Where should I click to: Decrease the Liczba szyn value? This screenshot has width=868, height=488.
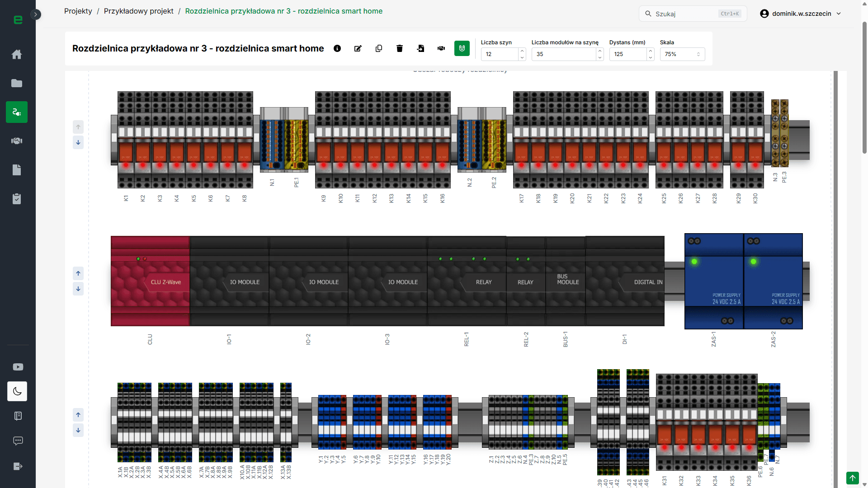point(522,57)
